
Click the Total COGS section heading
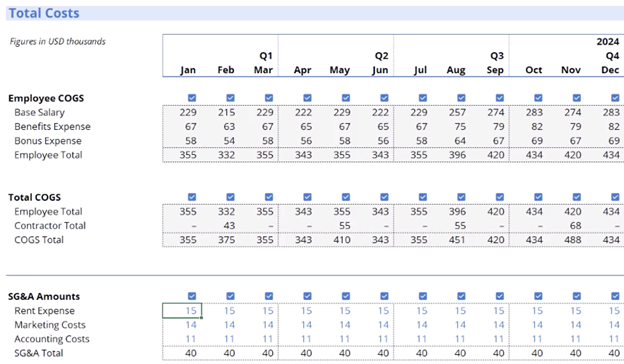coord(35,197)
